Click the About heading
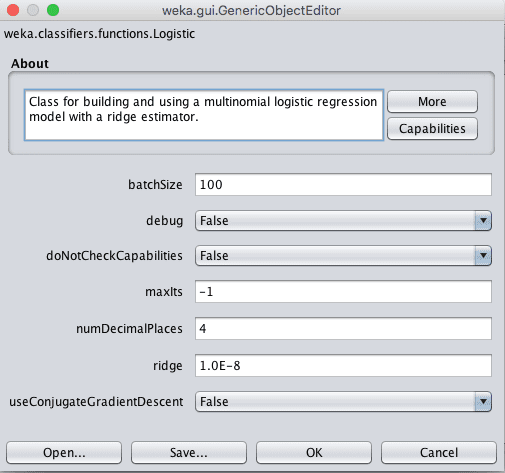Screen dimensions: 505x473 (30, 63)
